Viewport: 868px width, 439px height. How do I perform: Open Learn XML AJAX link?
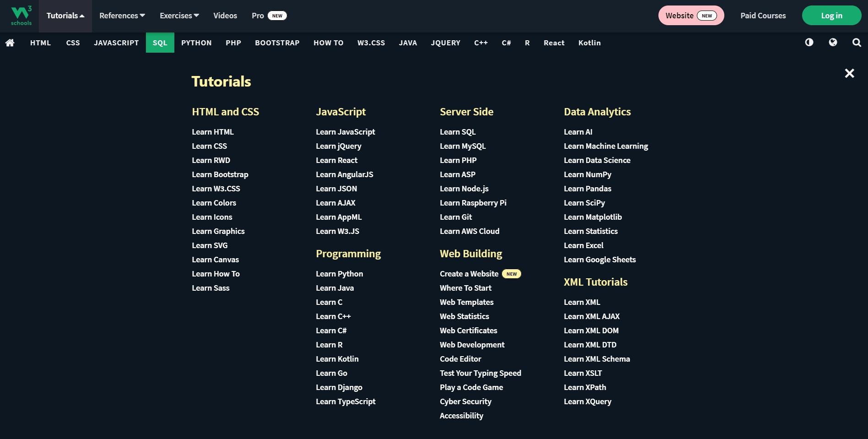pyautogui.click(x=592, y=316)
